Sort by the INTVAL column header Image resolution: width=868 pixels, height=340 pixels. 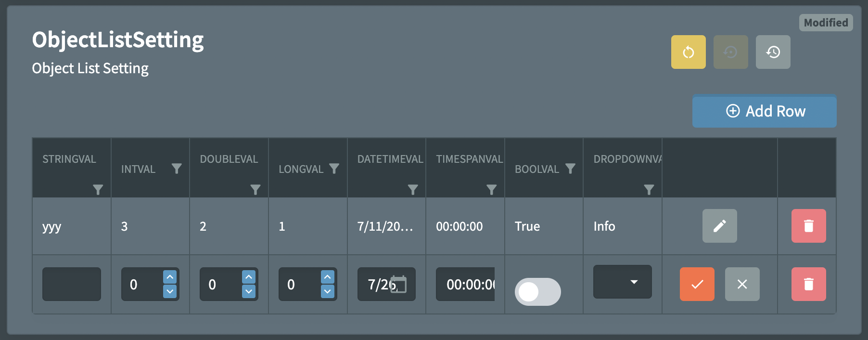pyautogui.click(x=138, y=169)
